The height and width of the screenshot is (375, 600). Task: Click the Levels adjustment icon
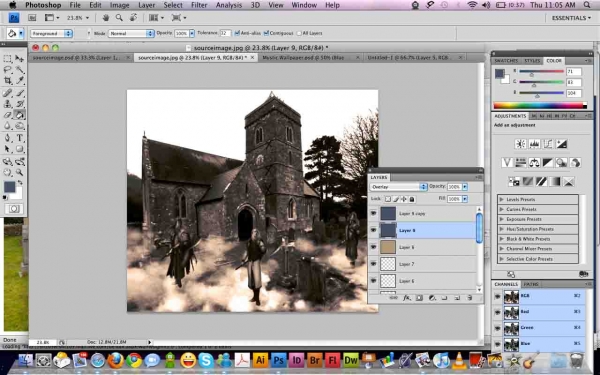tap(534, 144)
